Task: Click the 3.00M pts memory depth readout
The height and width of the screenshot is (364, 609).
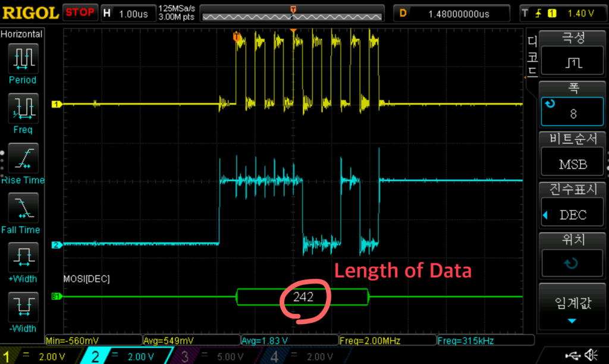Action: [176, 17]
